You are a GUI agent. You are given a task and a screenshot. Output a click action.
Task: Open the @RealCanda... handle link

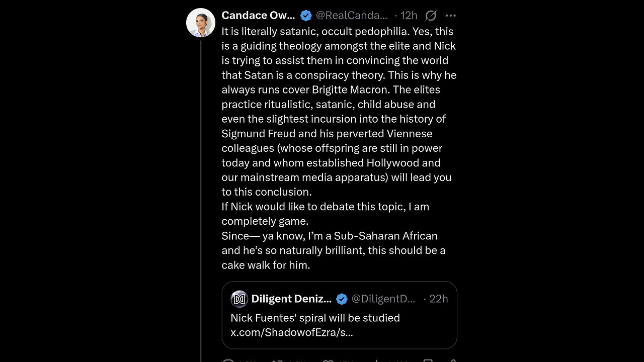coord(351,16)
